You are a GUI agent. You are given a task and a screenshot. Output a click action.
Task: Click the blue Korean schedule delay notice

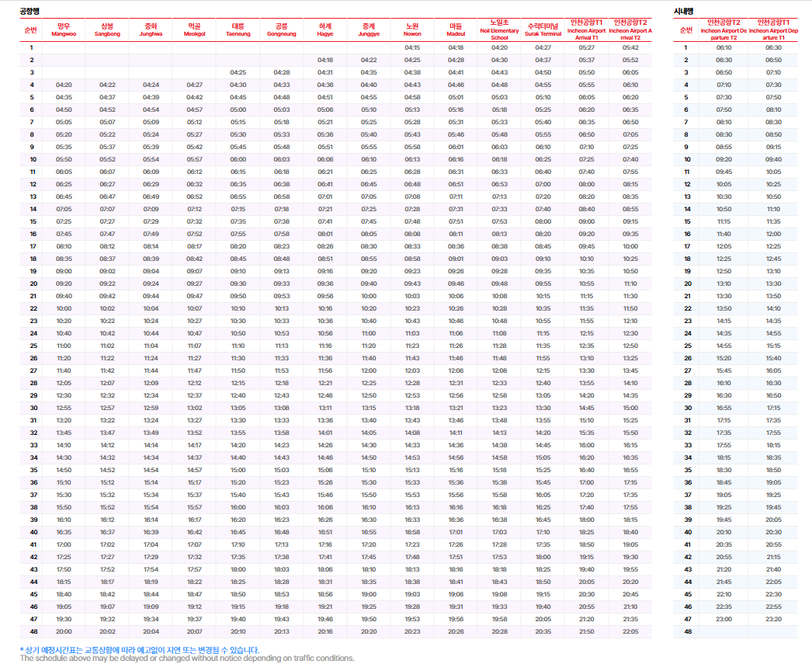point(140,650)
